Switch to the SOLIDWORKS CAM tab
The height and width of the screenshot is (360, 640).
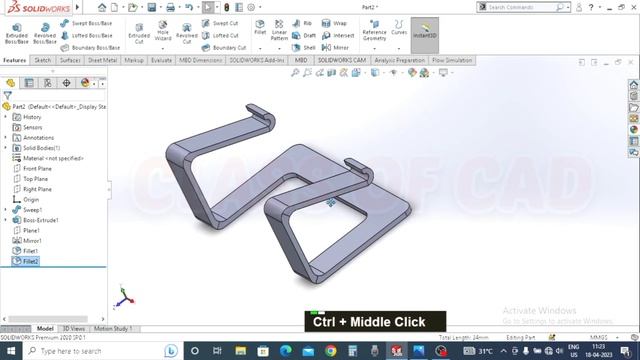(342, 60)
